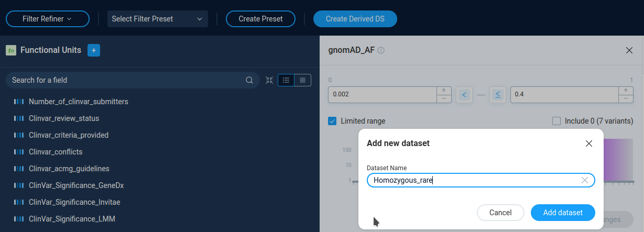Click the Add dataset button
644x232 pixels.
[x=563, y=213]
